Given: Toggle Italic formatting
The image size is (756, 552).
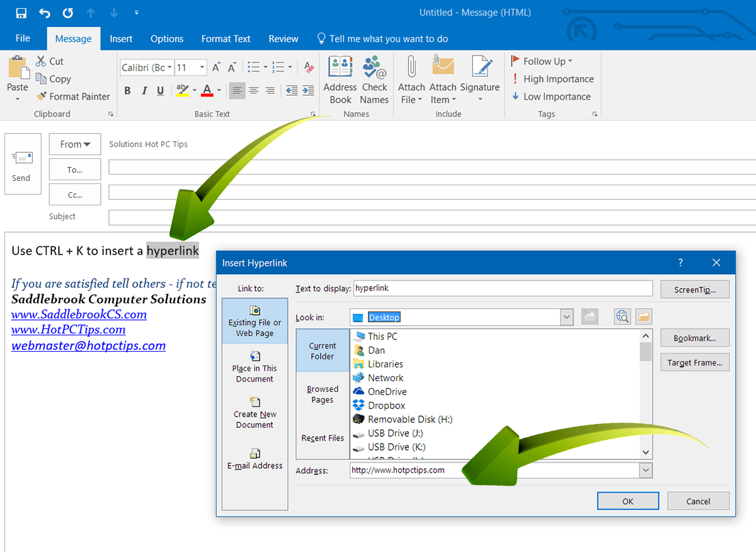Looking at the screenshot, I should pos(144,91).
